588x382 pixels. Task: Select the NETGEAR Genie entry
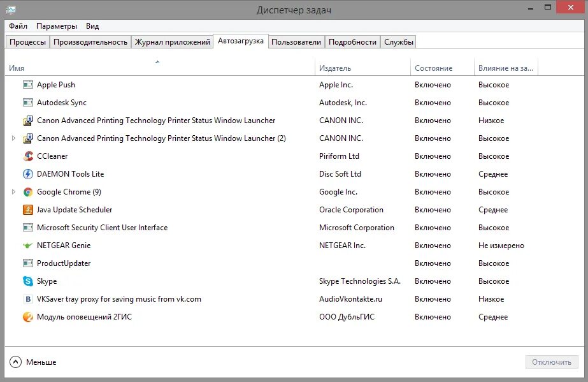(64, 246)
